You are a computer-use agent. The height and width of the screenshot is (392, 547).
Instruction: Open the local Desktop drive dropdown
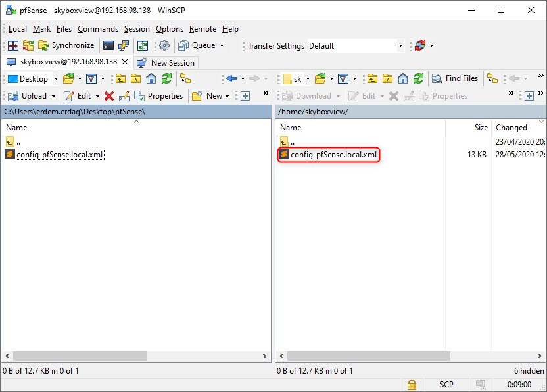[x=33, y=78]
